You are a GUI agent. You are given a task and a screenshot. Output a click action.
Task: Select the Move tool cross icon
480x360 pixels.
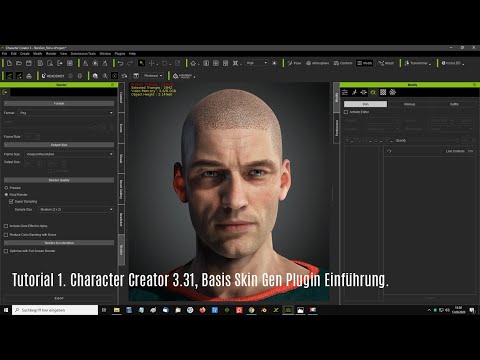point(152,63)
